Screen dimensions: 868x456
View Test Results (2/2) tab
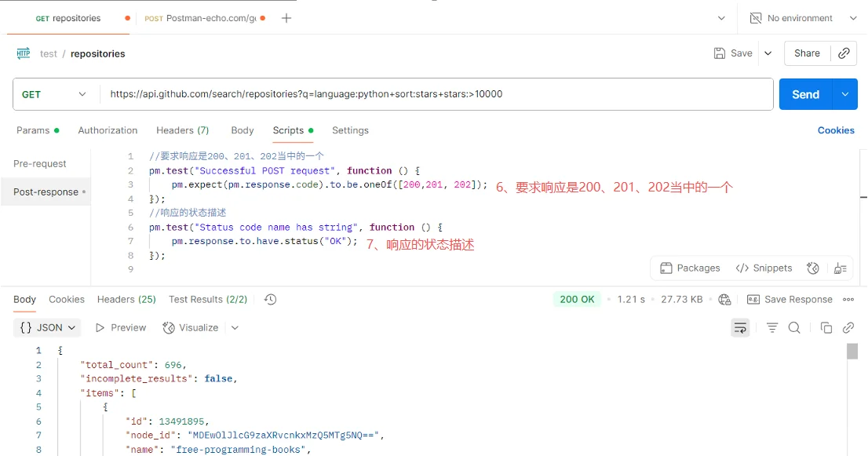coord(208,299)
